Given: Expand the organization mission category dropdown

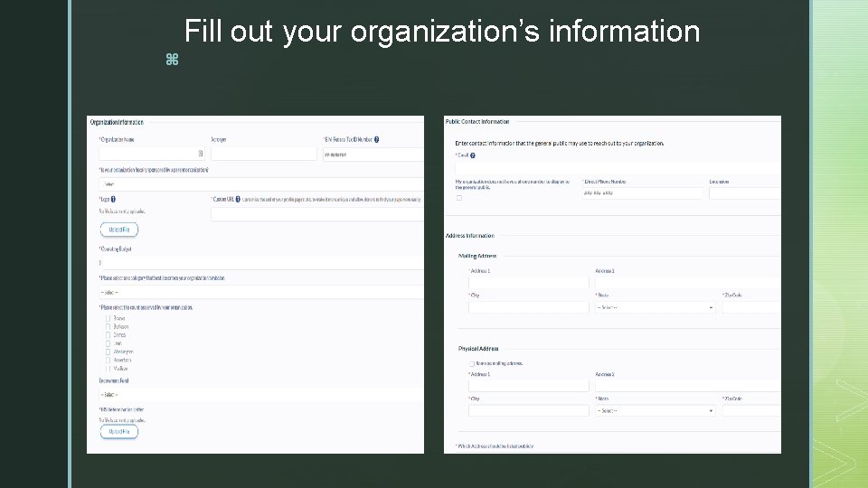Looking at the screenshot, I should 261,292.
